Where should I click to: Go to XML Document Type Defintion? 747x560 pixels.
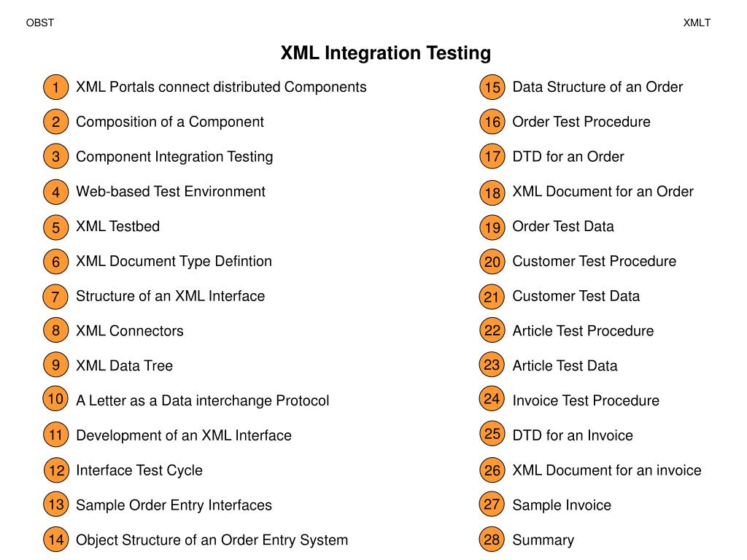click(x=174, y=262)
